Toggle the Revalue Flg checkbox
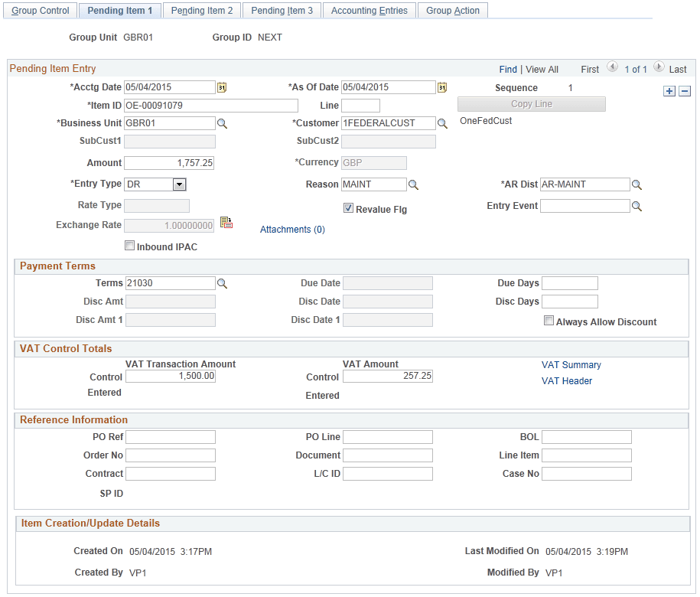The width and height of the screenshot is (700, 597). click(x=348, y=208)
